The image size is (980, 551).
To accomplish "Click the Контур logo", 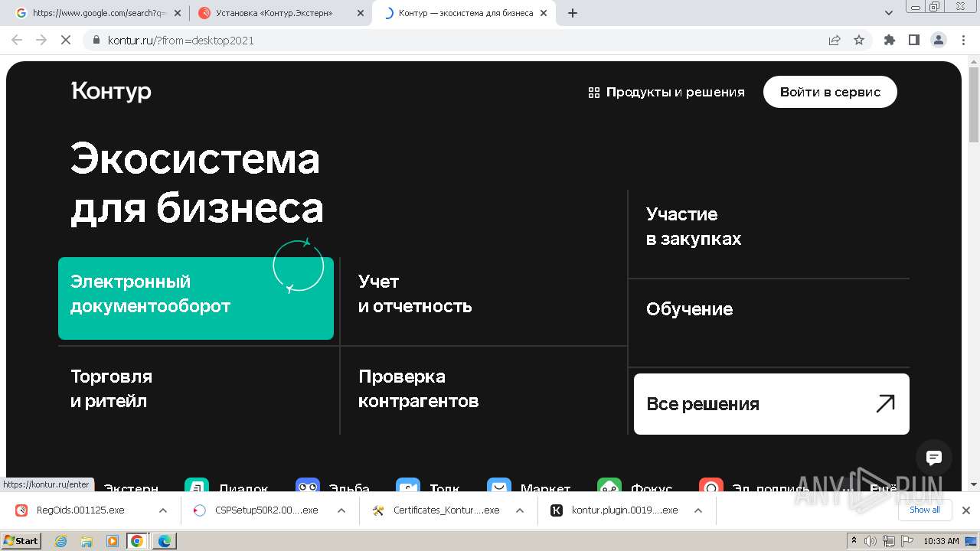I will pos(111,91).
